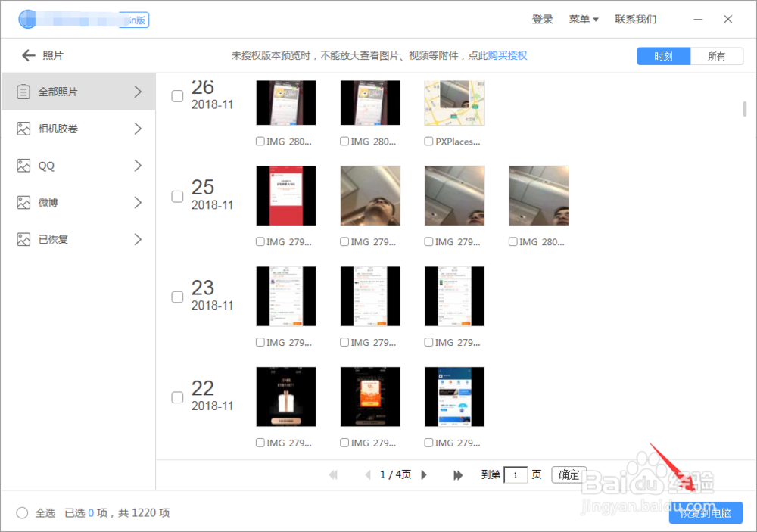This screenshot has width=757, height=532.
Task: Expand the QQ category chevron
Action: [139, 165]
